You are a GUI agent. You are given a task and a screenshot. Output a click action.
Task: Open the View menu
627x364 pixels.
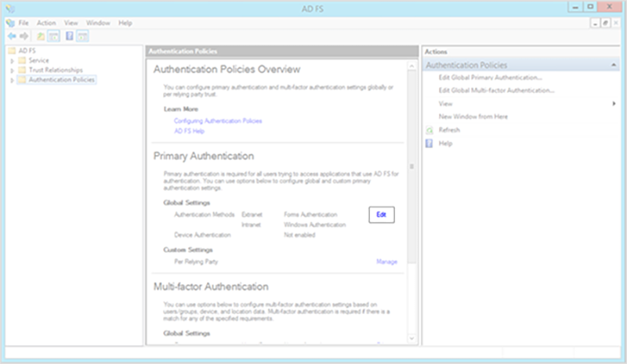(x=71, y=23)
